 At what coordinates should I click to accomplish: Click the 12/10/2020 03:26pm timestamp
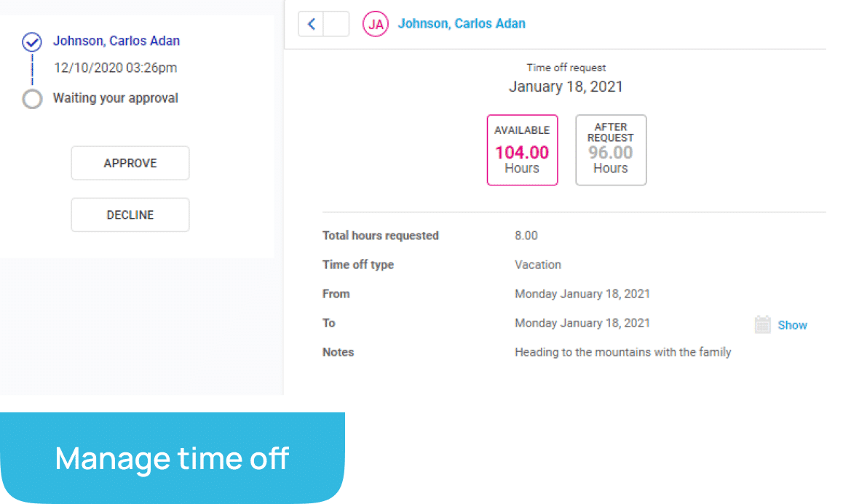click(115, 68)
